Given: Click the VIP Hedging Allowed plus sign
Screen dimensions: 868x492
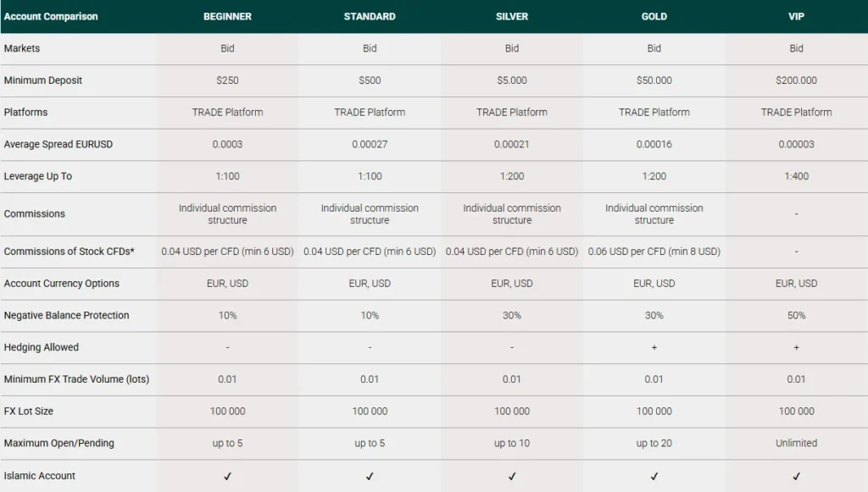Looking at the screenshot, I should click(x=797, y=347).
